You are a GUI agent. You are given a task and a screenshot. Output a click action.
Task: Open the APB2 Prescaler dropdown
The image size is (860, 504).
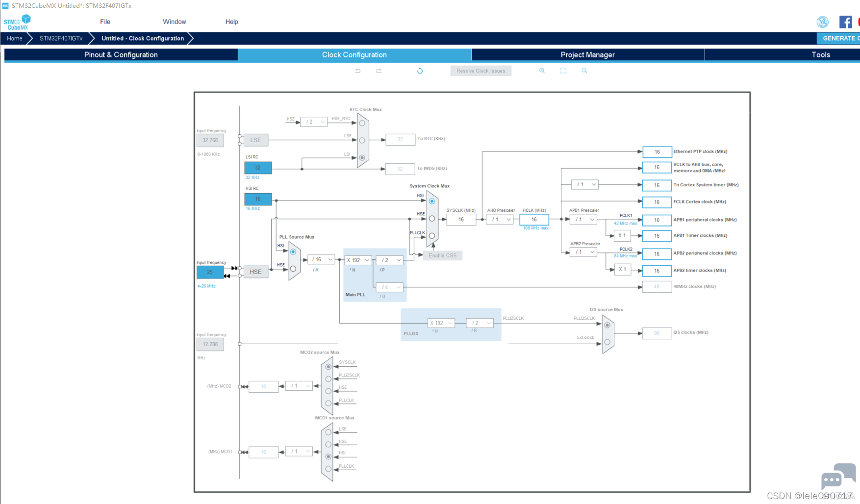(583, 252)
